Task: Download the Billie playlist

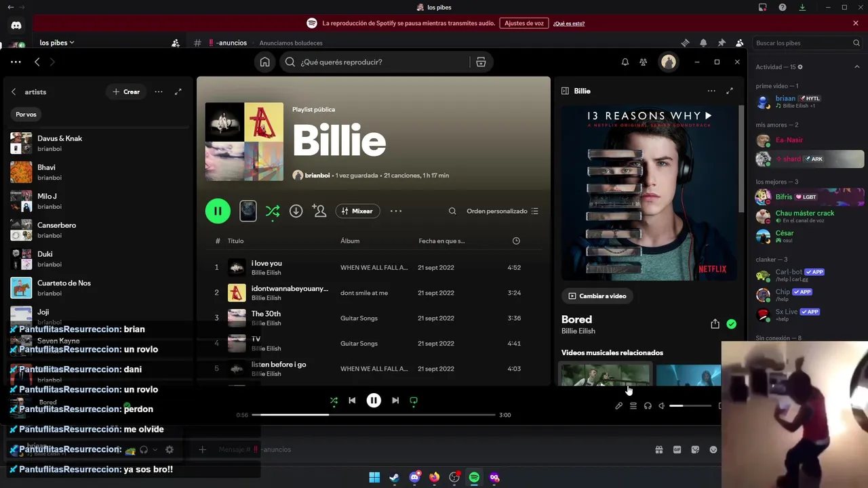Action: 296,211
